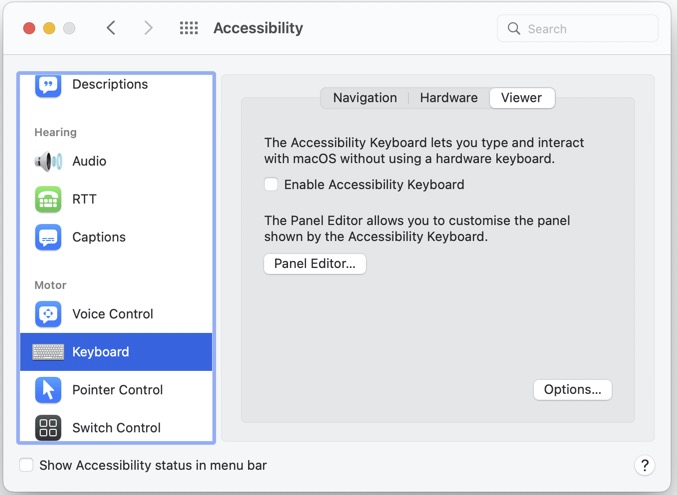Viewport: 677px width, 495px height.
Task: Select the Pointer Control cursor icon
Action: (48, 390)
